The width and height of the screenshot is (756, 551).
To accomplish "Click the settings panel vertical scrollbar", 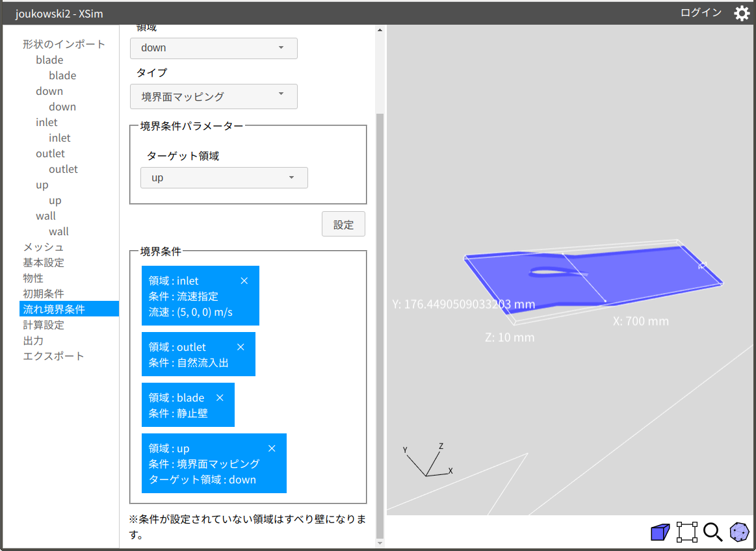I will tap(380, 325).
